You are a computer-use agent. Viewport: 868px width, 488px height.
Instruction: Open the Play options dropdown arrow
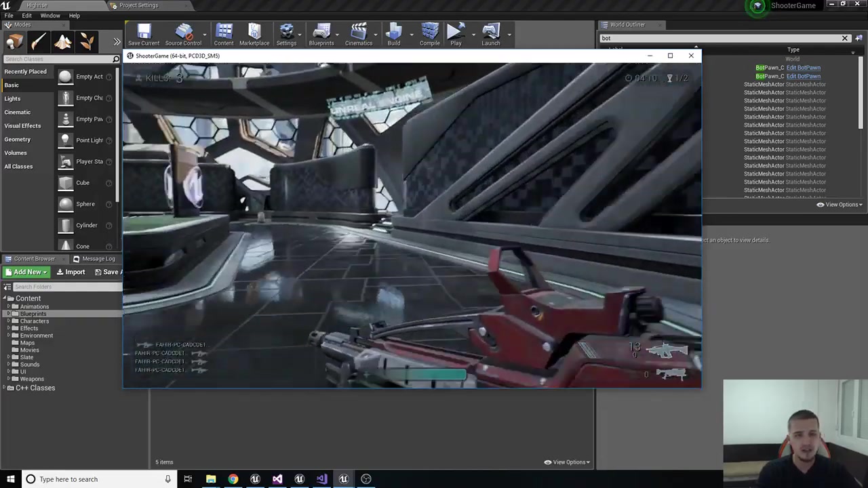pyautogui.click(x=473, y=35)
